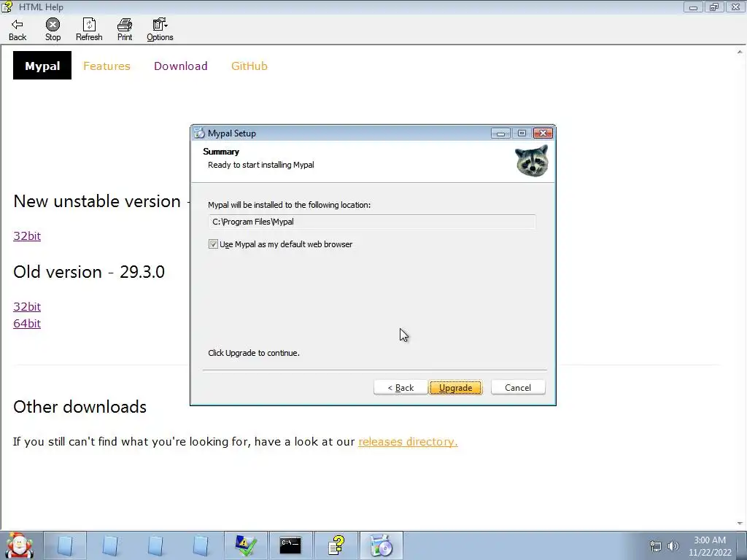This screenshot has width=747, height=560.
Task: Maximize the Mypal Setup dialog
Action: tap(522, 133)
